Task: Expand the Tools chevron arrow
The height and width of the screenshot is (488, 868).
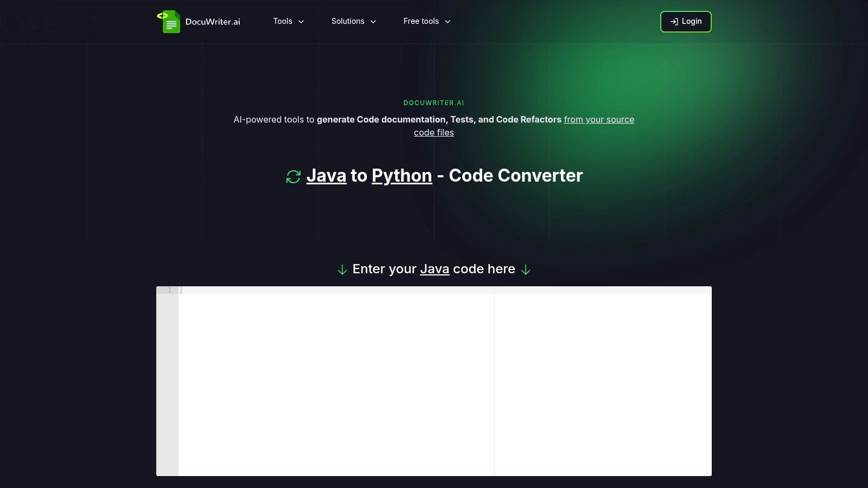Action: [x=301, y=22]
